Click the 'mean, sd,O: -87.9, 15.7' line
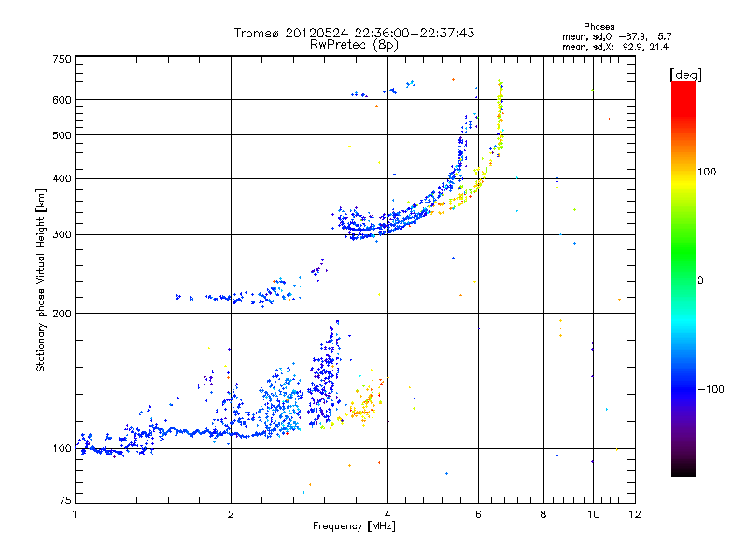Viewport: 747px width, 560px height. click(617, 36)
